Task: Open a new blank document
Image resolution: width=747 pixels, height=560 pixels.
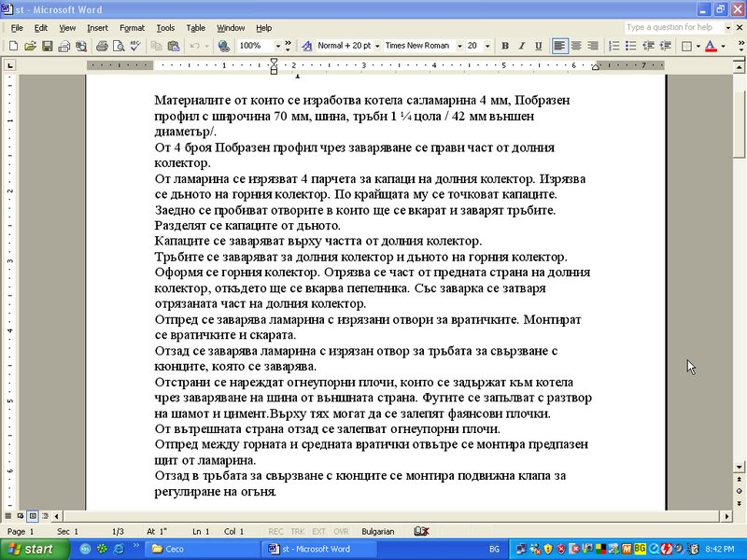Action: pos(14,45)
